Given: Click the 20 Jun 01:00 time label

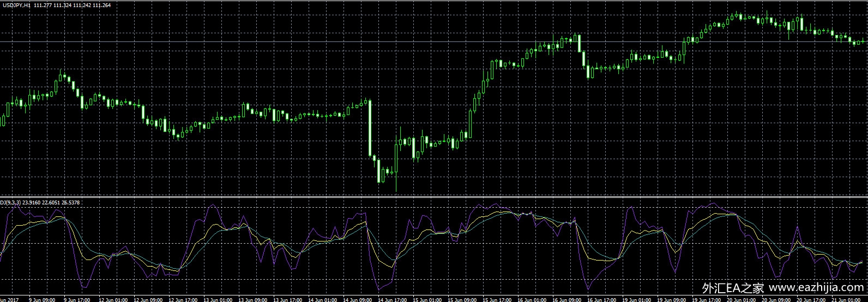Looking at the screenshot, I should 740,299.
